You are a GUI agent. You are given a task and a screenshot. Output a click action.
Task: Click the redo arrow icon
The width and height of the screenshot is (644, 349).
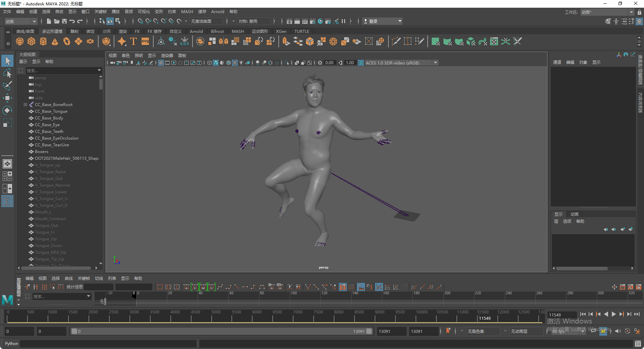tap(80, 21)
